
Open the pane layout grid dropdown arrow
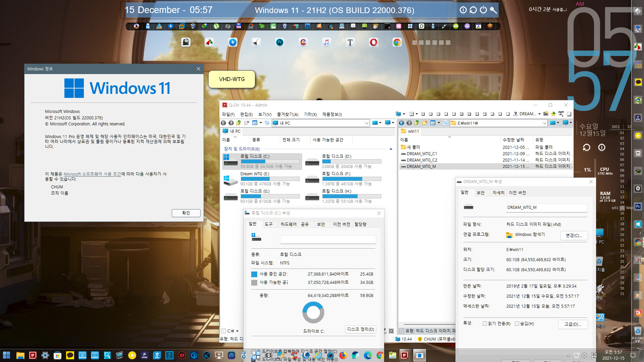click(417, 114)
